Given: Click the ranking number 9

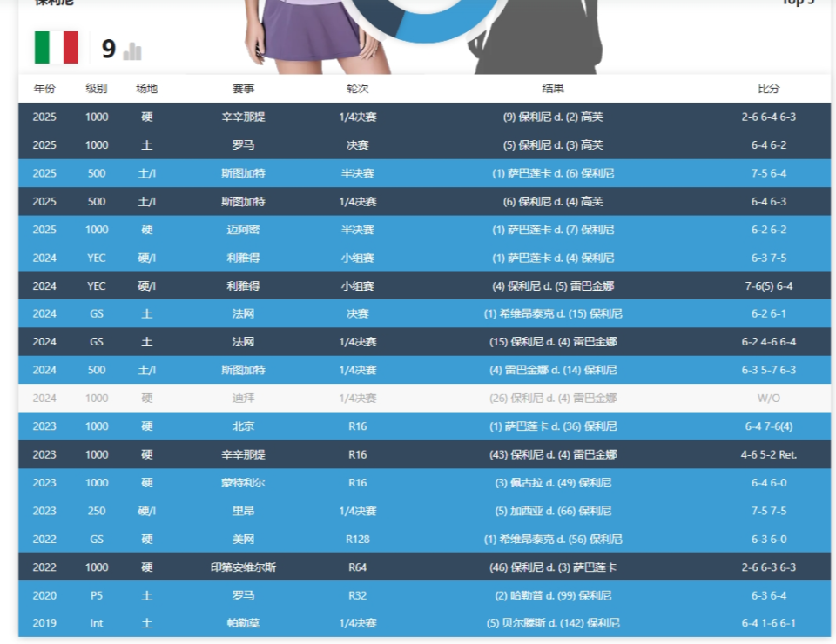Looking at the screenshot, I should (x=108, y=50).
